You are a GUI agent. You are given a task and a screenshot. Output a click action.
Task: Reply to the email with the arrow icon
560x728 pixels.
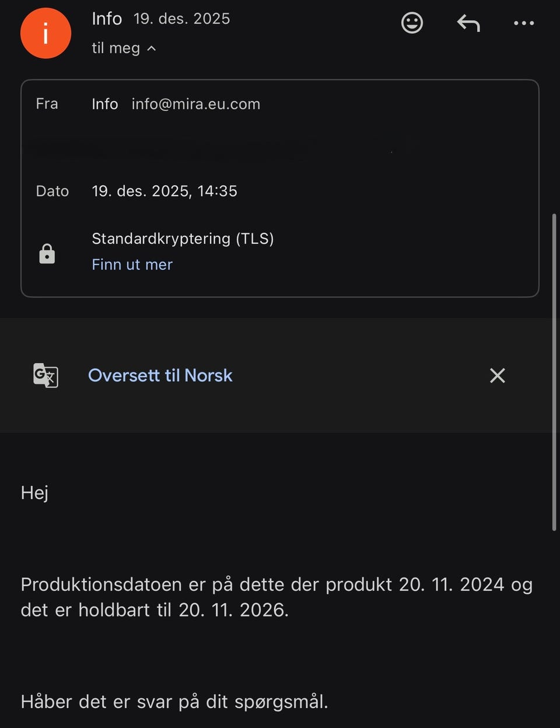click(x=468, y=23)
